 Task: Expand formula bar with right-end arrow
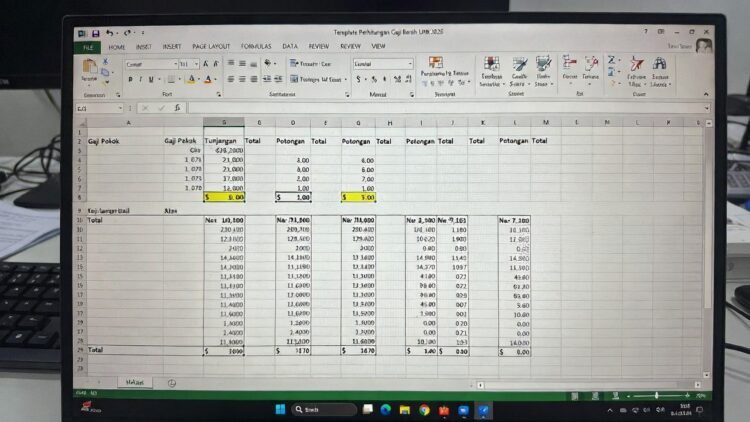click(706, 109)
